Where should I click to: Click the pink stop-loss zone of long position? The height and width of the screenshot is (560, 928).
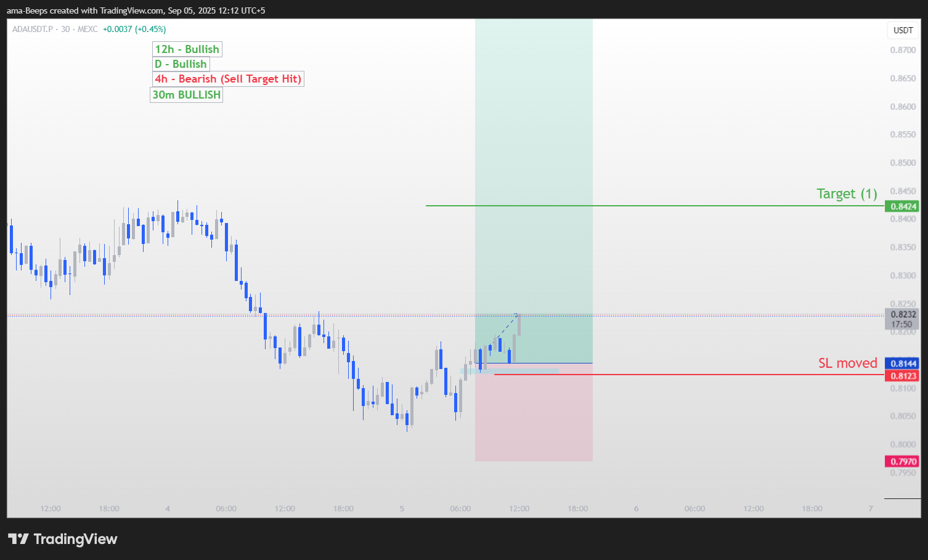click(534, 413)
